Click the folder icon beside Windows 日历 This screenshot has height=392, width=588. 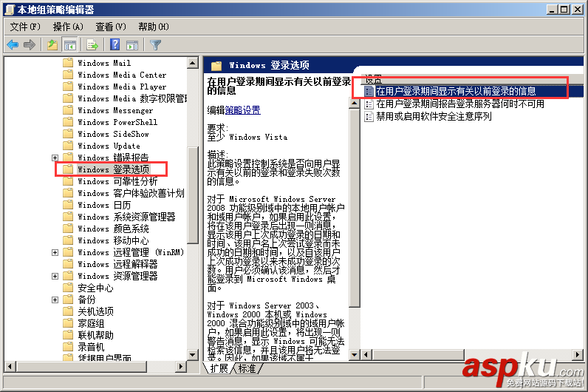click(68, 205)
